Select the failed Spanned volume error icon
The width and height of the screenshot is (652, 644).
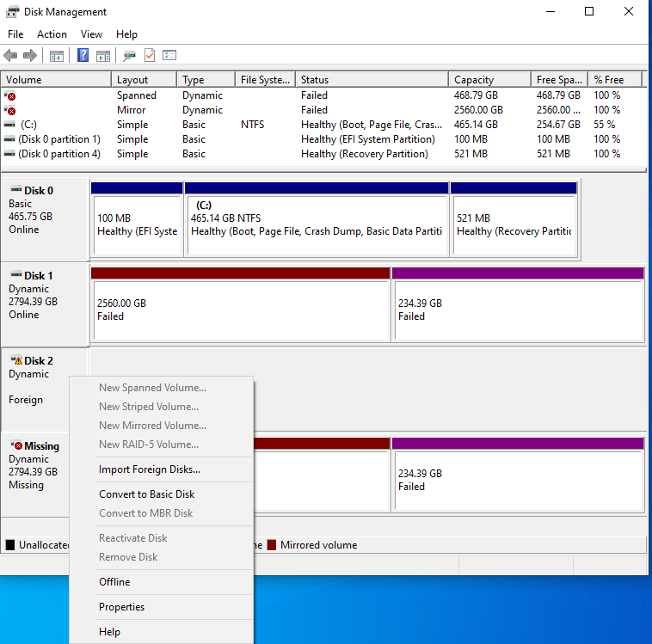click(x=10, y=95)
